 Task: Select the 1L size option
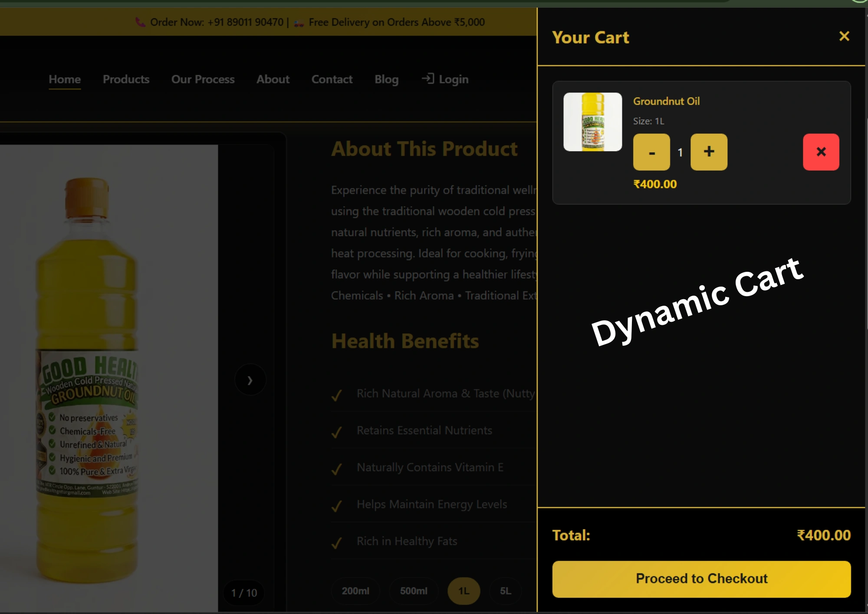tap(464, 591)
